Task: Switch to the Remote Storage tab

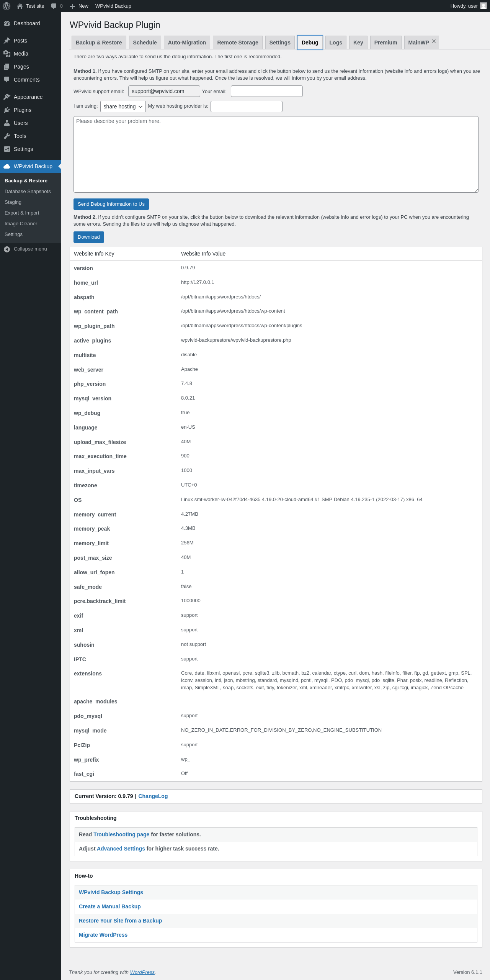Action: 237,43
